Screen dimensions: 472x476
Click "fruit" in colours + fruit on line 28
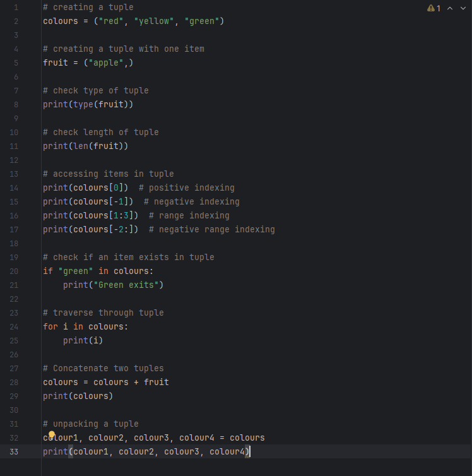156,382
